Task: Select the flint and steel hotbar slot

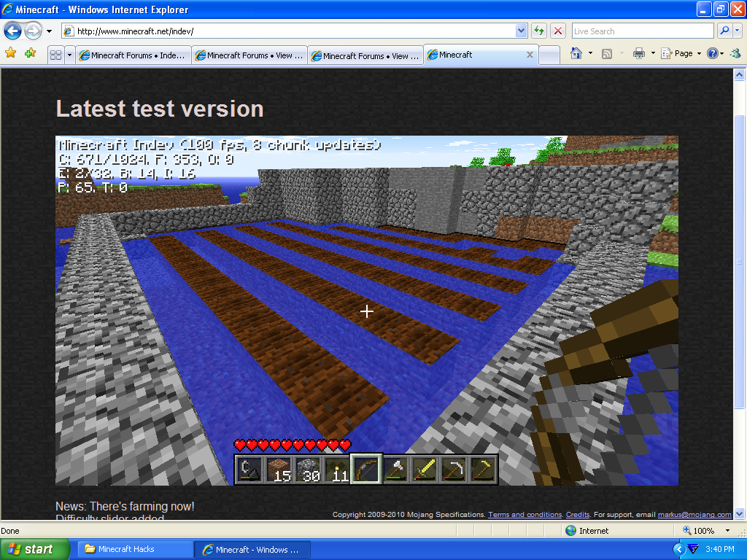Action: (249, 470)
